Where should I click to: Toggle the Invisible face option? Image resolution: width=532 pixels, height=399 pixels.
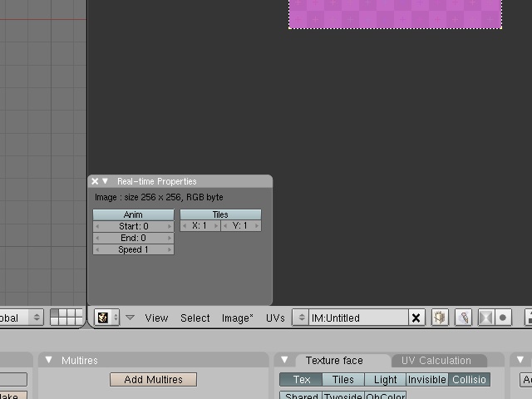click(x=426, y=379)
